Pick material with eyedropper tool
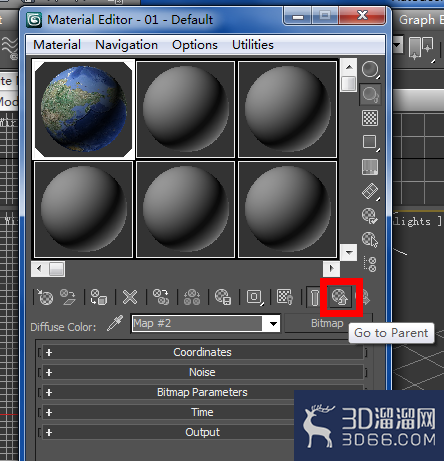 (115, 323)
